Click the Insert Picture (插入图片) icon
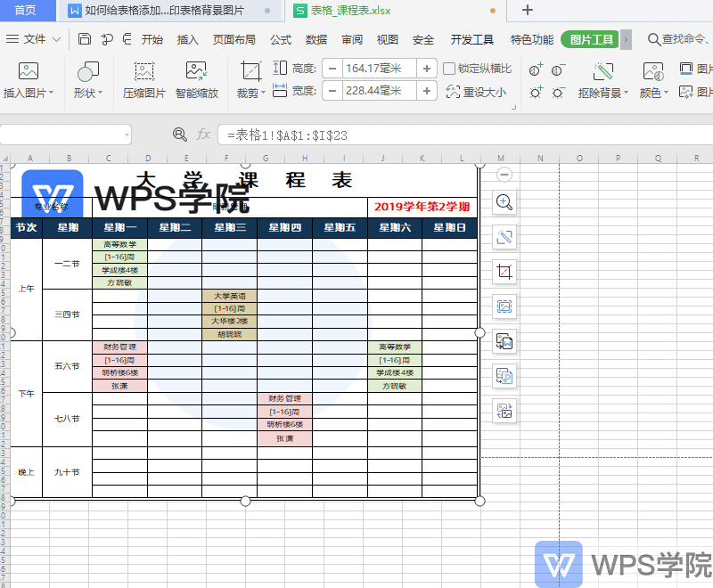The image size is (713, 588). click(29, 71)
